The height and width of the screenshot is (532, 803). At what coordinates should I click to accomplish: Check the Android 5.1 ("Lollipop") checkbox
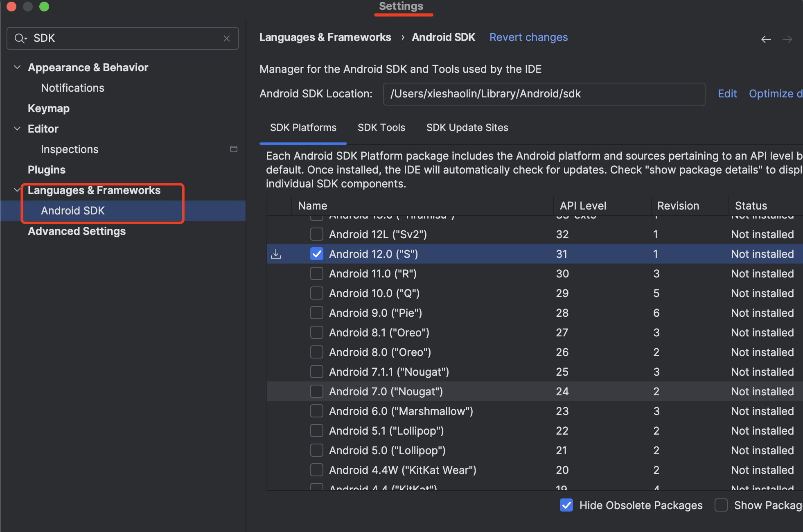(x=317, y=431)
